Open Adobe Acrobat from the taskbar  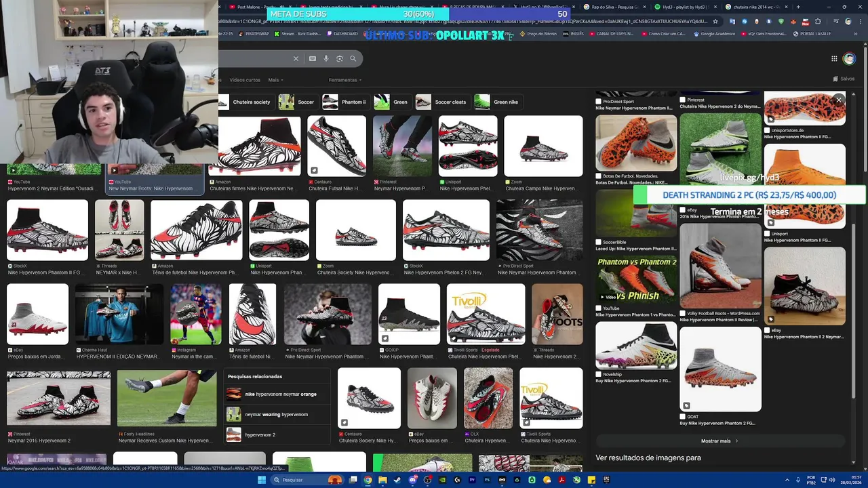(x=561, y=480)
